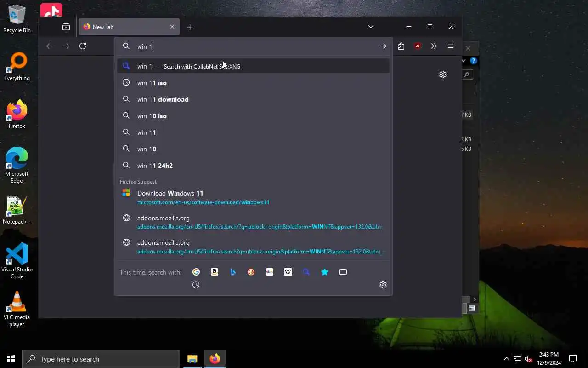Open Notepad++ desktop shortcut
588x368 pixels.
[x=17, y=210]
